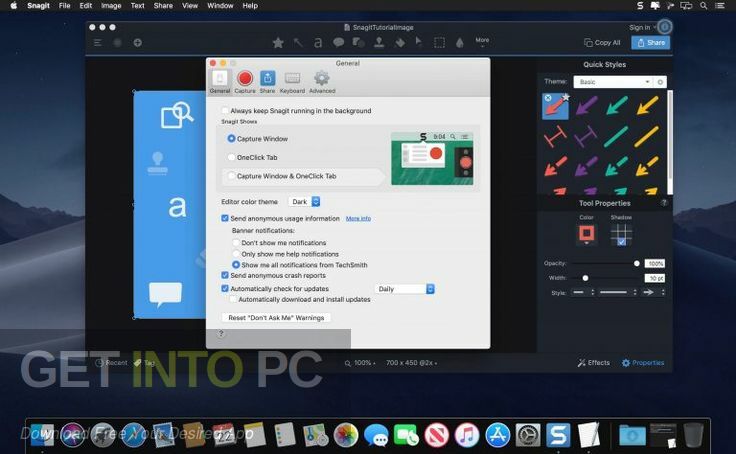The height and width of the screenshot is (454, 736).
Task: Open the Image menu in menu bar
Action: click(x=111, y=6)
